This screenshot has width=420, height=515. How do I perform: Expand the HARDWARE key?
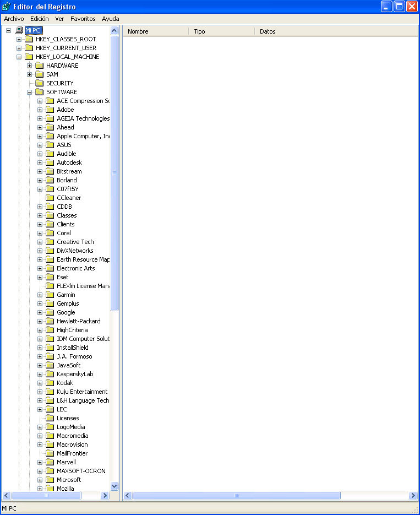30,66
